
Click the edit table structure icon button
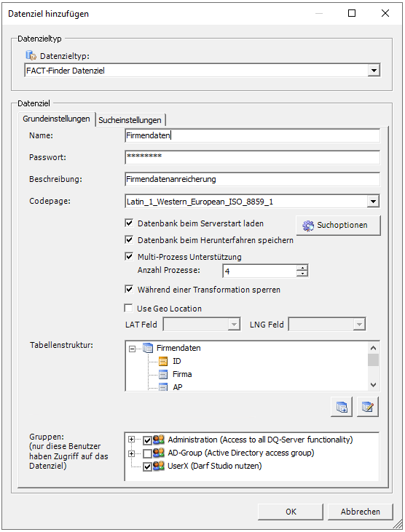[368, 407]
